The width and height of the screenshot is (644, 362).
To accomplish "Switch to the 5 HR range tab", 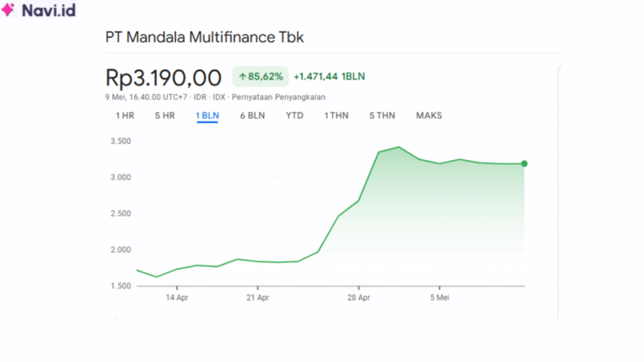I will 164,116.
